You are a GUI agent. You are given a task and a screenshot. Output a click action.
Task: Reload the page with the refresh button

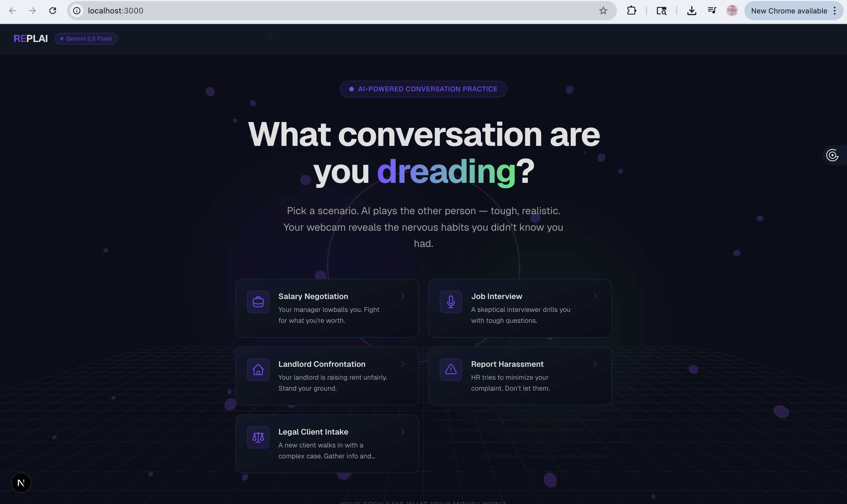coord(52,11)
